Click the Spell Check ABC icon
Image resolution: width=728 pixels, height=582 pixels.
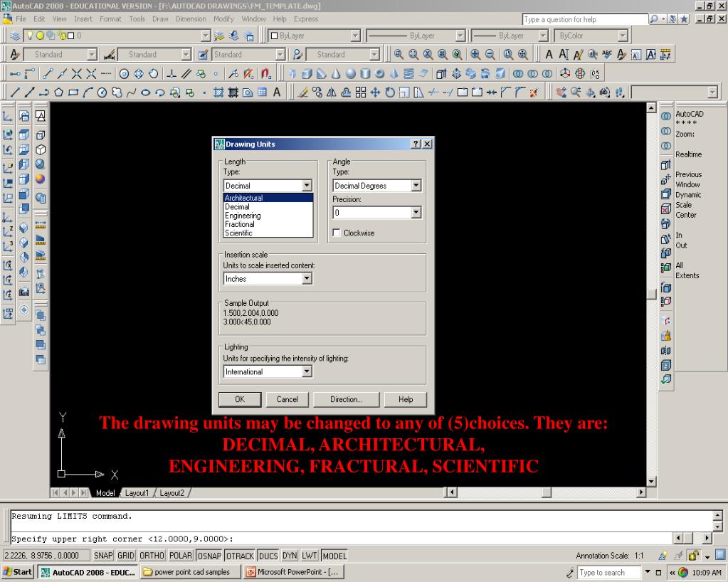tap(607, 54)
